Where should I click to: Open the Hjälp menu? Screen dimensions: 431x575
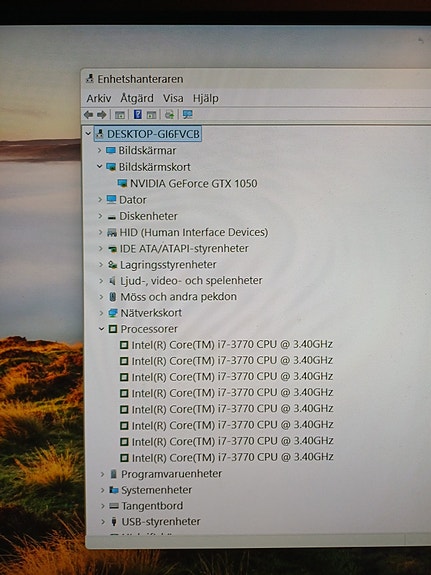coord(206,98)
